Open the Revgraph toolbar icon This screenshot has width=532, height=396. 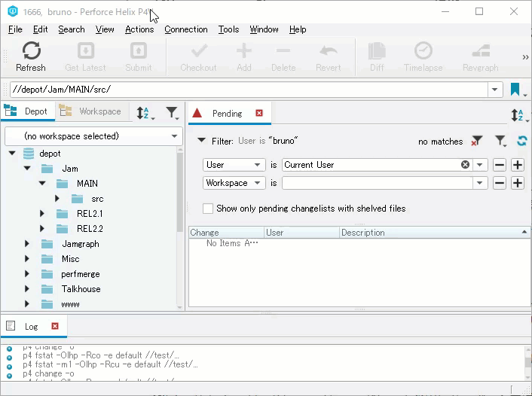pos(481,51)
